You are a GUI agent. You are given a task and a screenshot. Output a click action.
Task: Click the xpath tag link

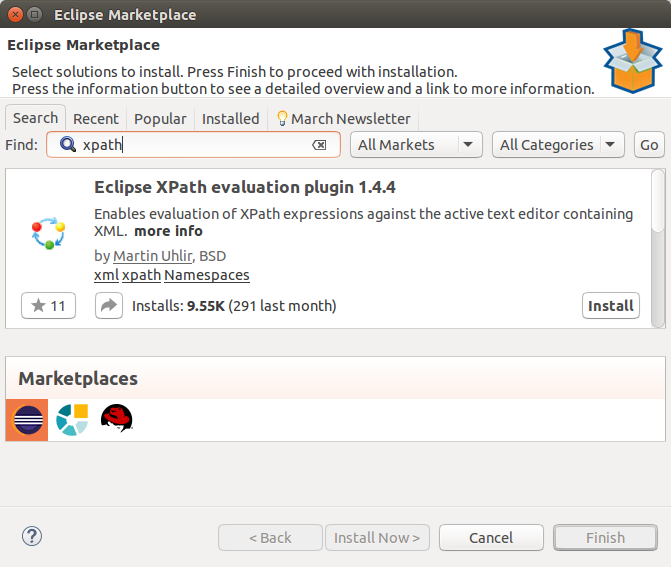pos(142,275)
